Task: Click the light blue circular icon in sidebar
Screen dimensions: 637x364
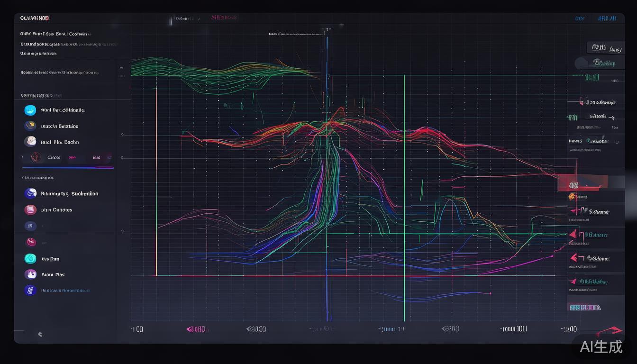Action: [x=30, y=110]
